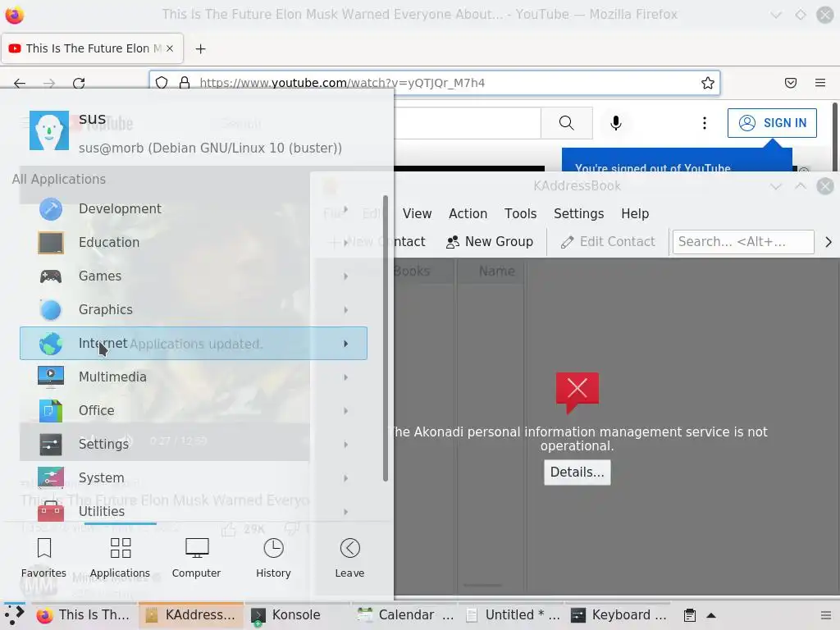Expand Games submenu arrow
This screenshot has height=630, width=840.
(x=346, y=276)
